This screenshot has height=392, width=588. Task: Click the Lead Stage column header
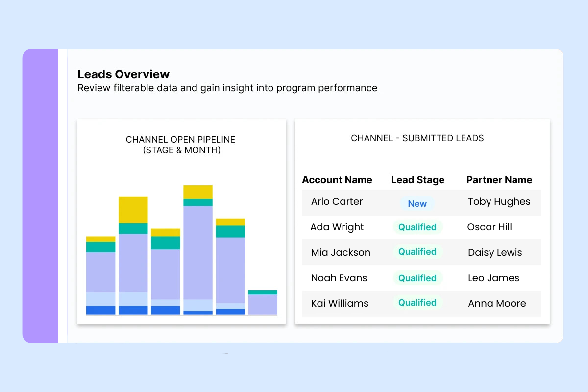[x=417, y=180]
